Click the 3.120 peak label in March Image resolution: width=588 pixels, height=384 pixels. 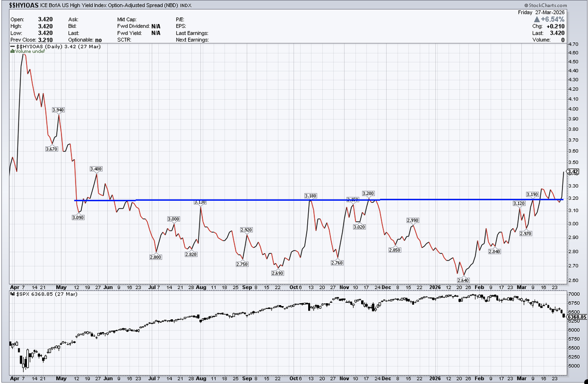(x=519, y=203)
